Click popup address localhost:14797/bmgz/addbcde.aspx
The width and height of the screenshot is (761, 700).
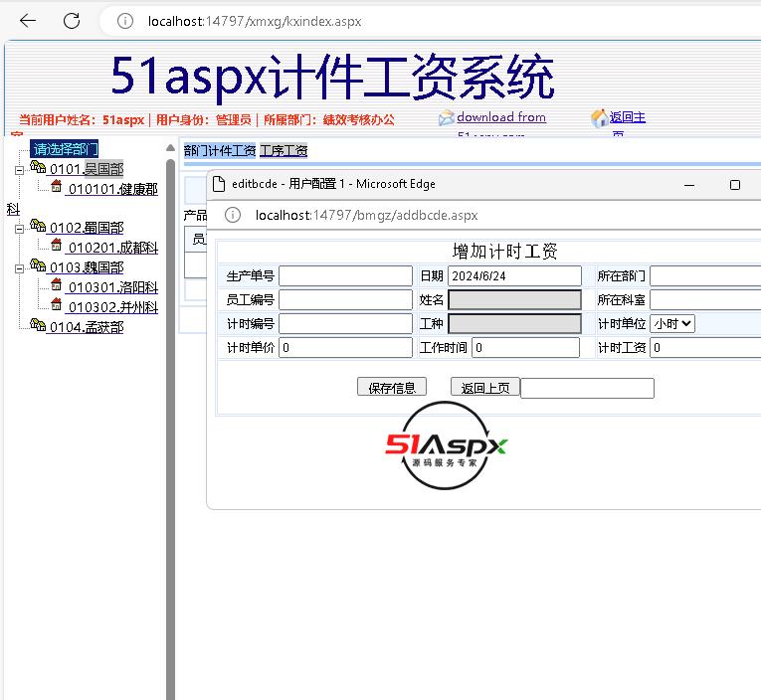(x=366, y=215)
